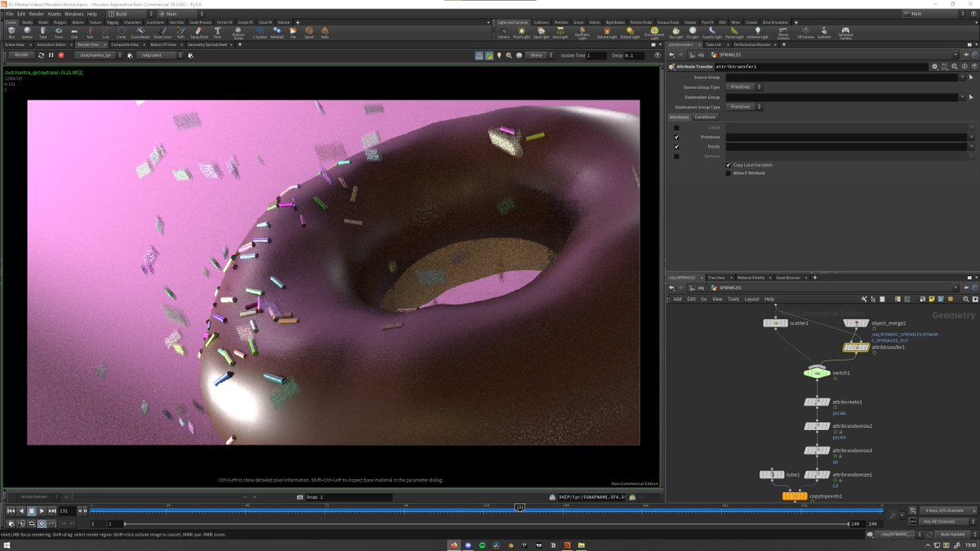Click the Render button
Screen dimensions: 980x551
[x=21, y=56]
